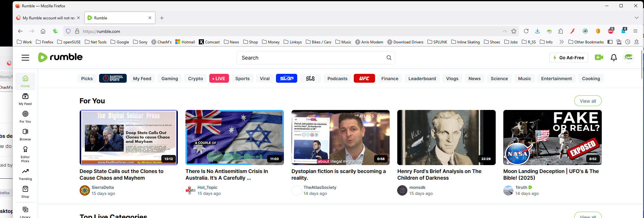The width and height of the screenshot is (644, 218).
Task: Open the Bikes / Cars bookmarks folder
Action: (x=319, y=42)
